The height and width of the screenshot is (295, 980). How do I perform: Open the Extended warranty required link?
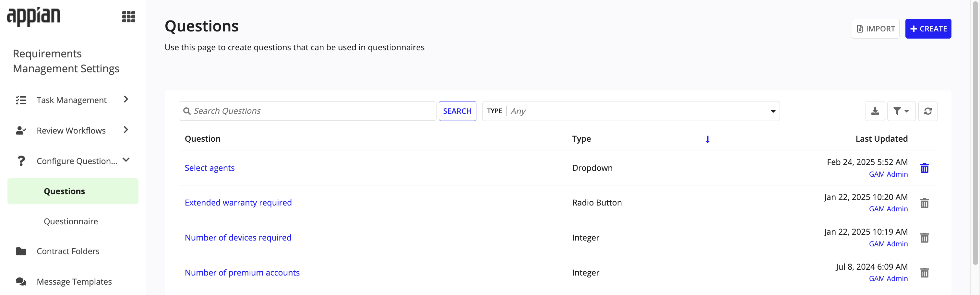coord(238,203)
